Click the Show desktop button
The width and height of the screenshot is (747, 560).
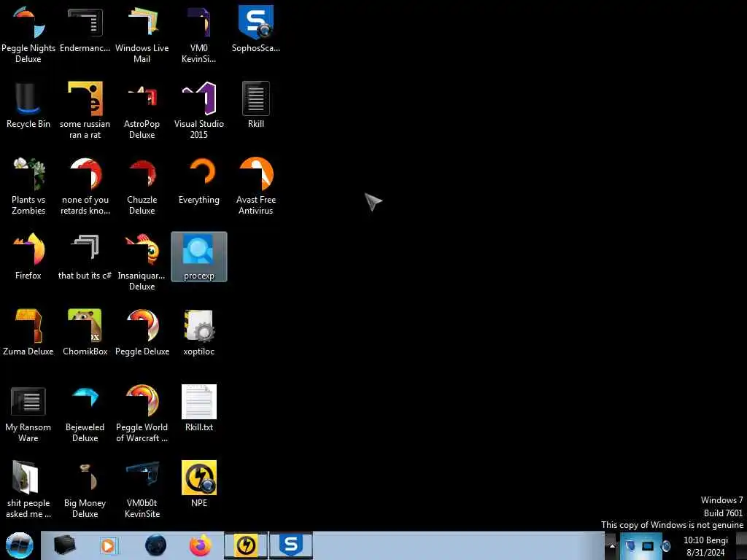[x=741, y=545]
